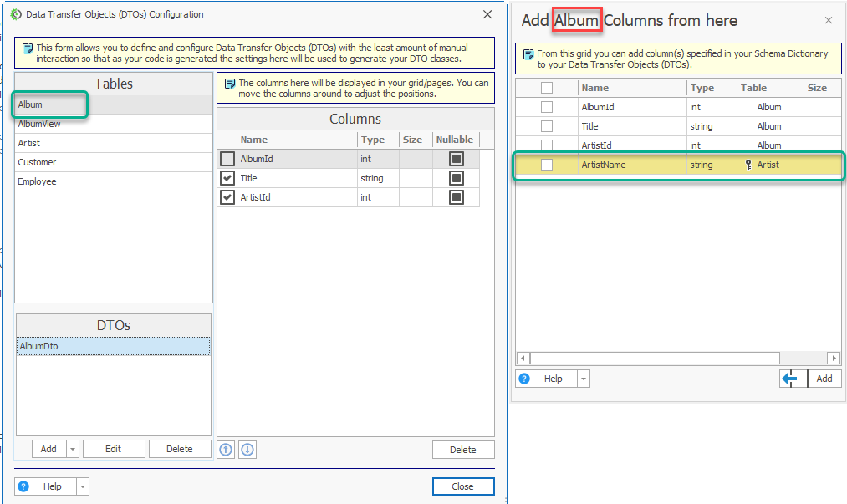
Task: Open the DTOs Add dropdown arrow
Action: 73,449
